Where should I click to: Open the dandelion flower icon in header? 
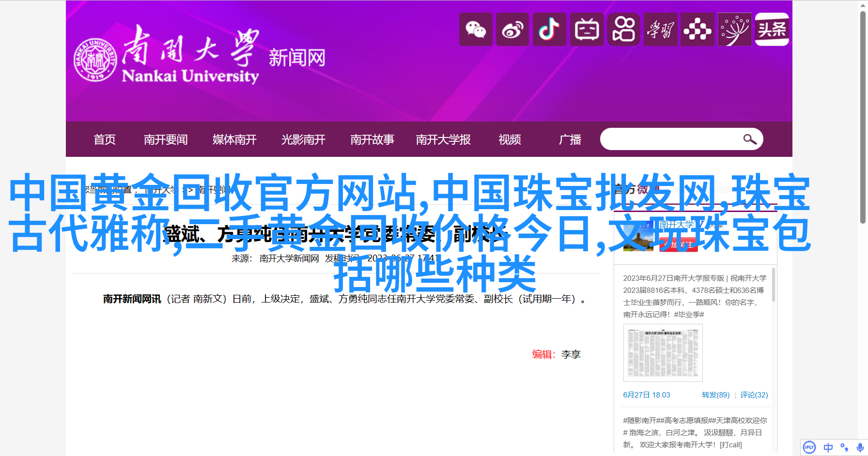[735, 30]
